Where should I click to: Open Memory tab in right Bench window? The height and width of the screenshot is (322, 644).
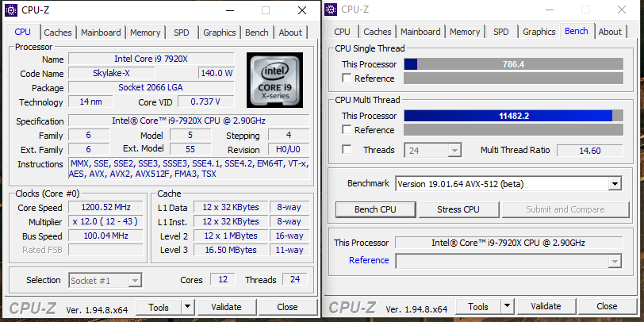pyautogui.click(x=465, y=32)
